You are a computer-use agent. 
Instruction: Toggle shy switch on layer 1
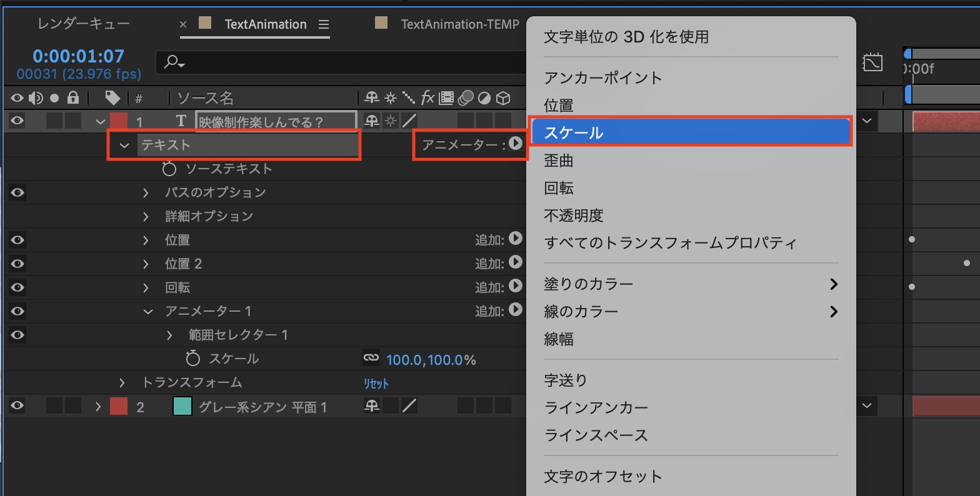[372, 121]
